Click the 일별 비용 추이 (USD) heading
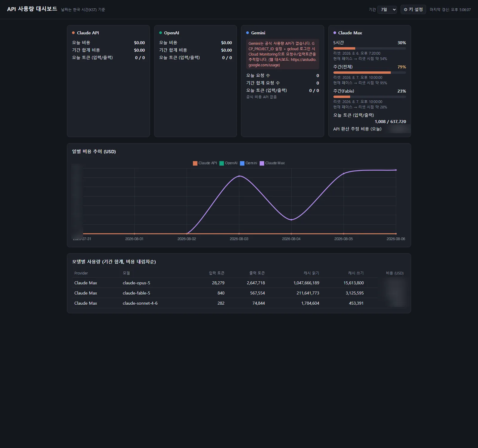The width and height of the screenshot is (478, 448). [x=94, y=151]
